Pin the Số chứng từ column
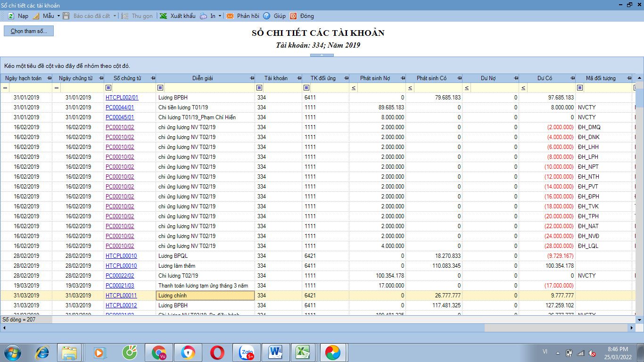644x362 pixels. click(x=153, y=78)
